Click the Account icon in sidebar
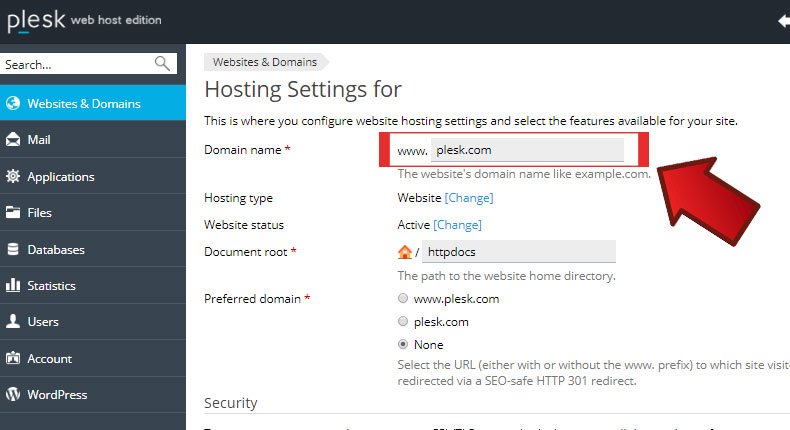 pyautogui.click(x=13, y=359)
